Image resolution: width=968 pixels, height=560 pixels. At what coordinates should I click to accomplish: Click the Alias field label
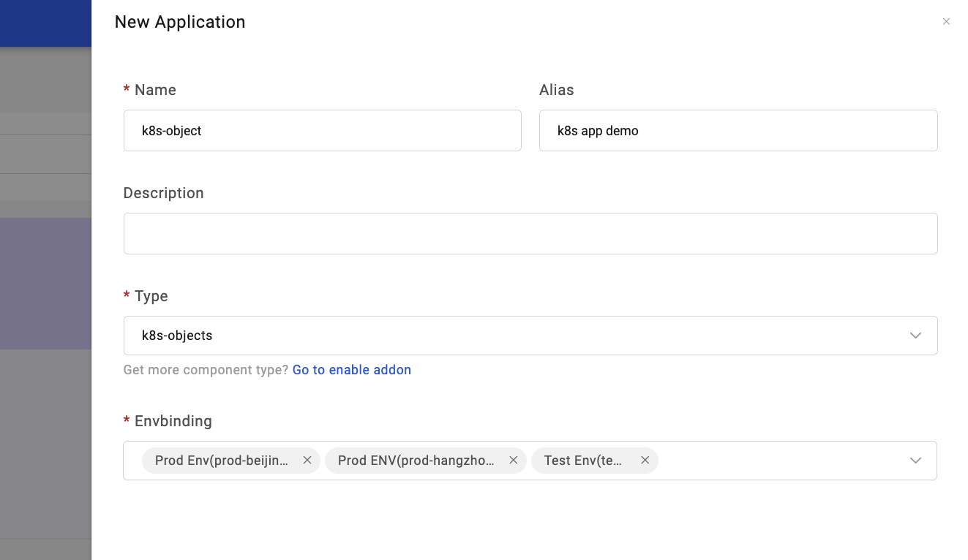(556, 90)
